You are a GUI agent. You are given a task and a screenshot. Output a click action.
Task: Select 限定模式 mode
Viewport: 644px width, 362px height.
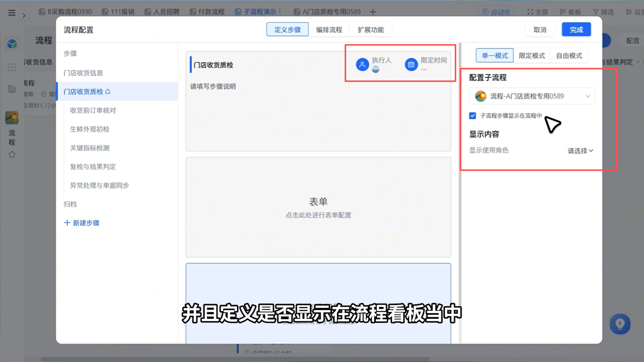tap(532, 56)
